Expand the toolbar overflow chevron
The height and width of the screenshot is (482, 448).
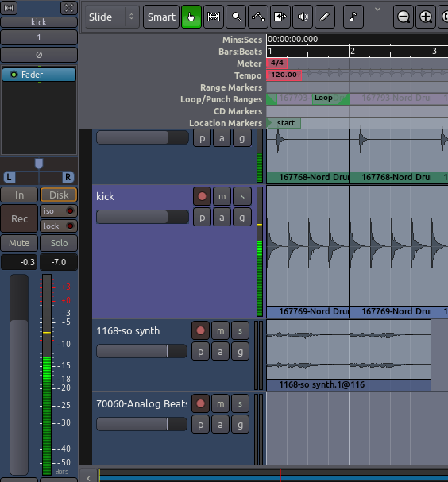pyautogui.click(x=377, y=10)
